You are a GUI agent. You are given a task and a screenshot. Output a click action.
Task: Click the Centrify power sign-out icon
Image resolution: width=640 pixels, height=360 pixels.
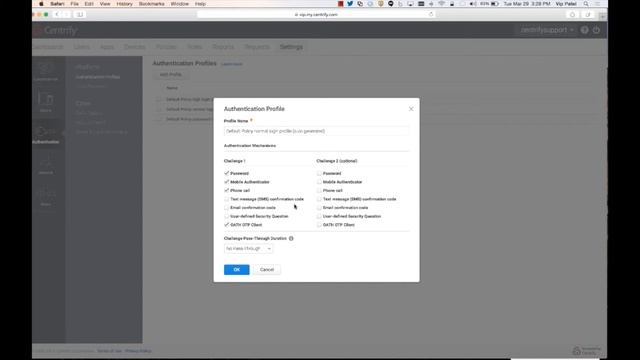[596, 30]
